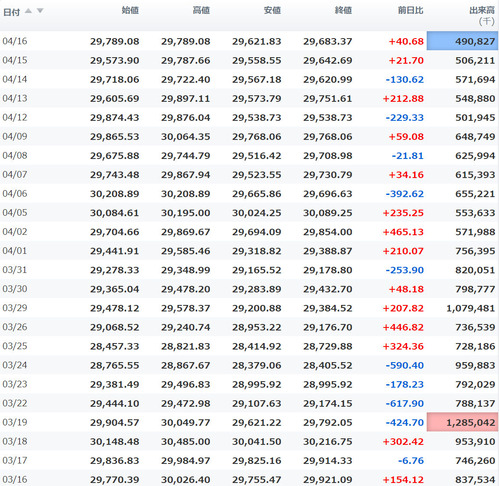Click the 安値 column header
Viewport: 499px width, 486px height.
point(272,11)
